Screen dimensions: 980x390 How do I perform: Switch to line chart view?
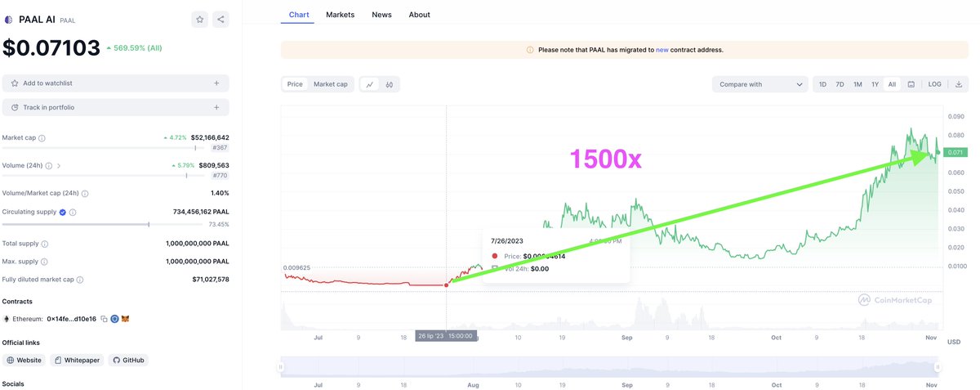coord(370,84)
